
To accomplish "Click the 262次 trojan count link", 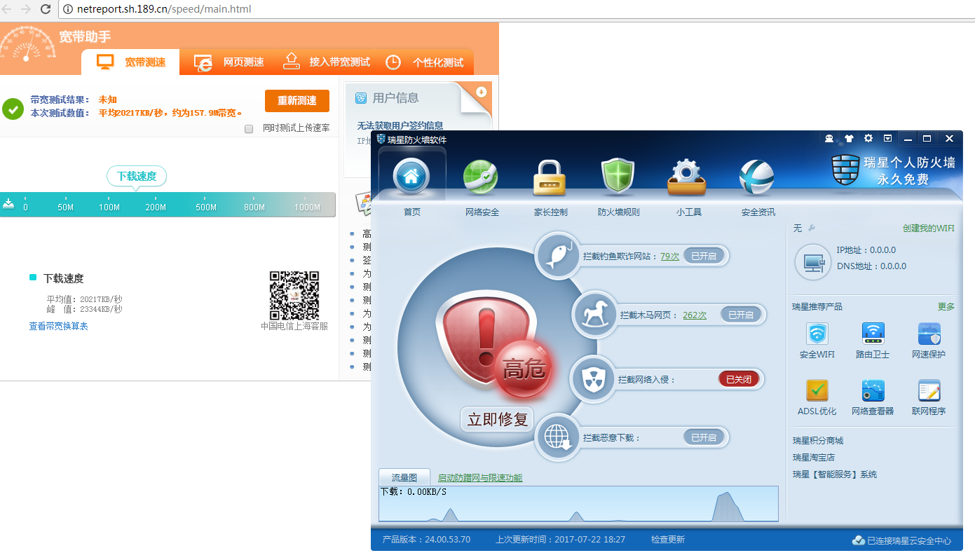I will [x=695, y=315].
